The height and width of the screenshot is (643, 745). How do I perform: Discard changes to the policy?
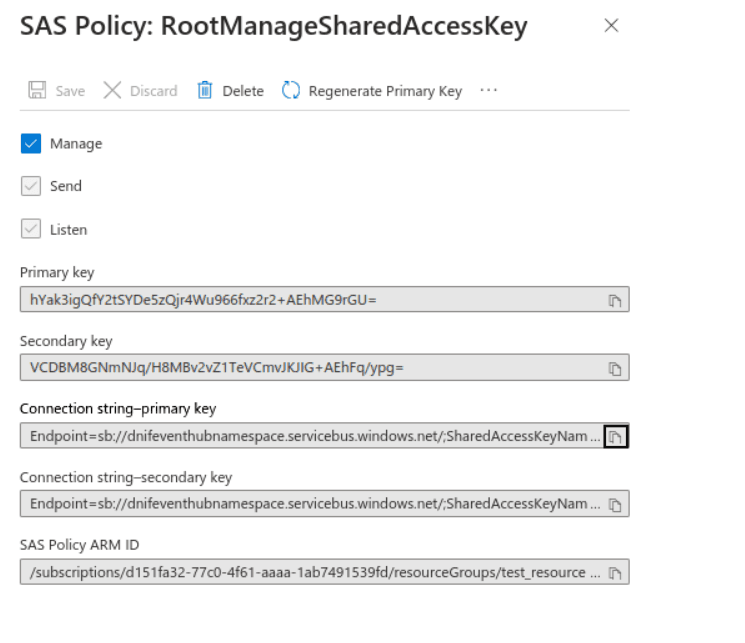(140, 90)
